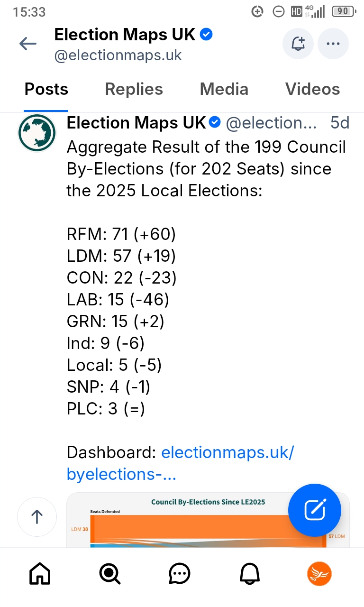Tap the back arrow icon

pyautogui.click(x=28, y=44)
